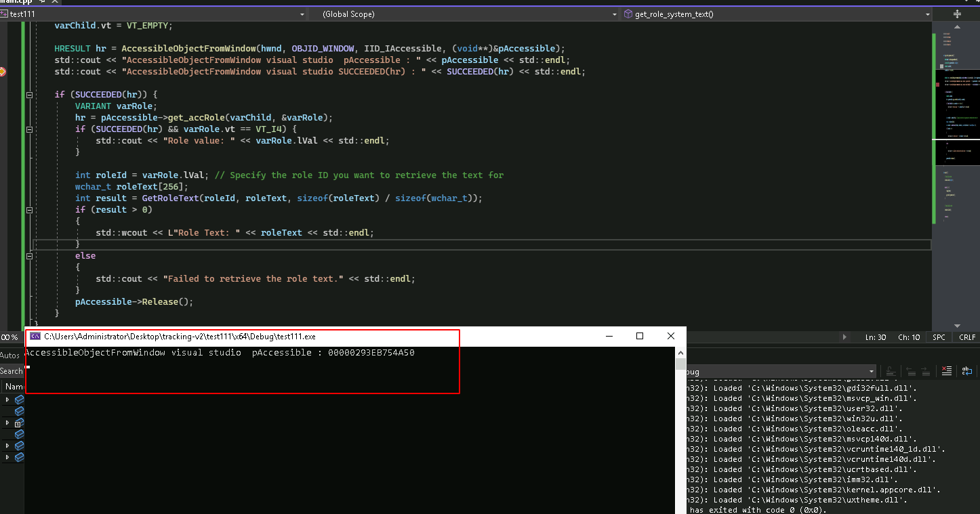Viewport: 980px width, 514px height.
Task: Open the test111 project scope dropdown
Action: 153,14
